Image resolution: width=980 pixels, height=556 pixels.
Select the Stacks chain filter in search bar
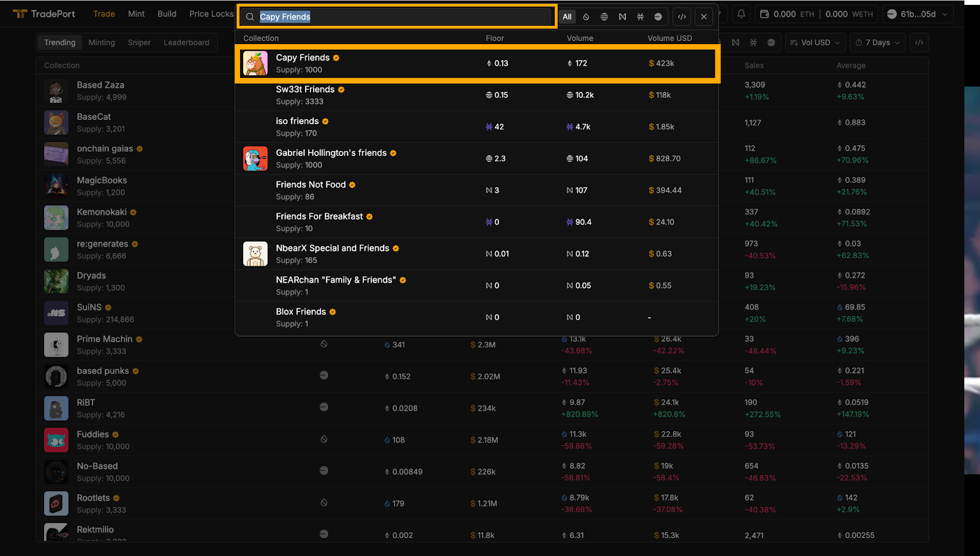(640, 17)
